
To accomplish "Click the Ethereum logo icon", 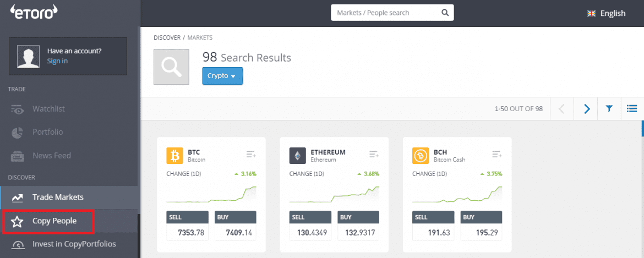I will [298, 156].
